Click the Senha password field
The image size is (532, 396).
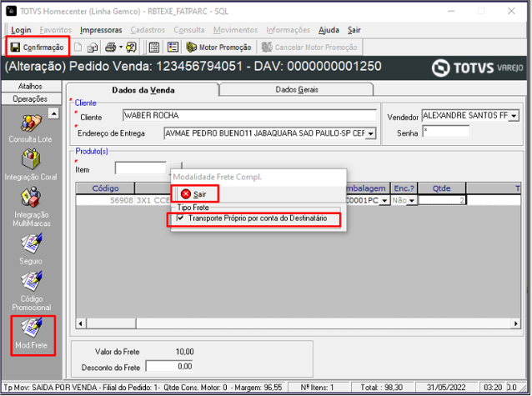446,132
